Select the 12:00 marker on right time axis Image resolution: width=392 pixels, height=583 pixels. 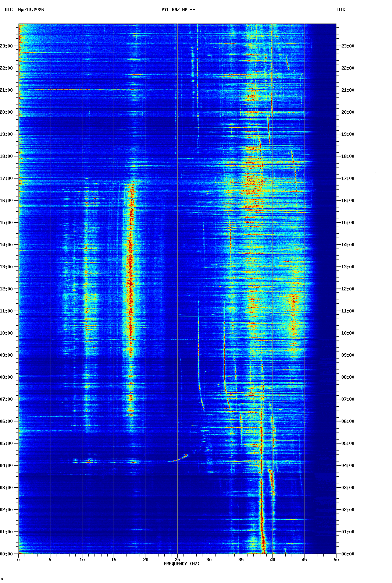click(348, 289)
